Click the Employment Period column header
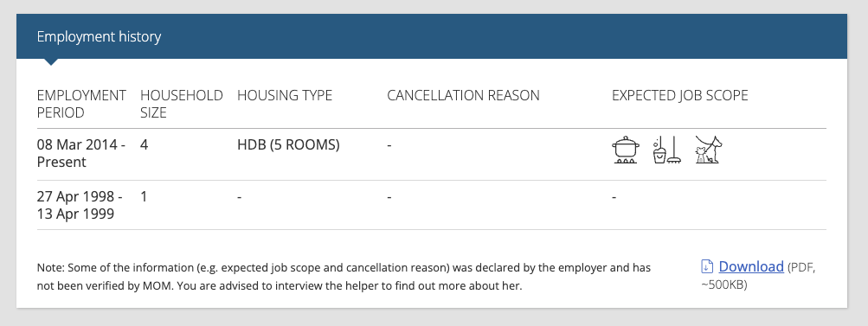Screen dimensions: 868x326 [x=81, y=104]
